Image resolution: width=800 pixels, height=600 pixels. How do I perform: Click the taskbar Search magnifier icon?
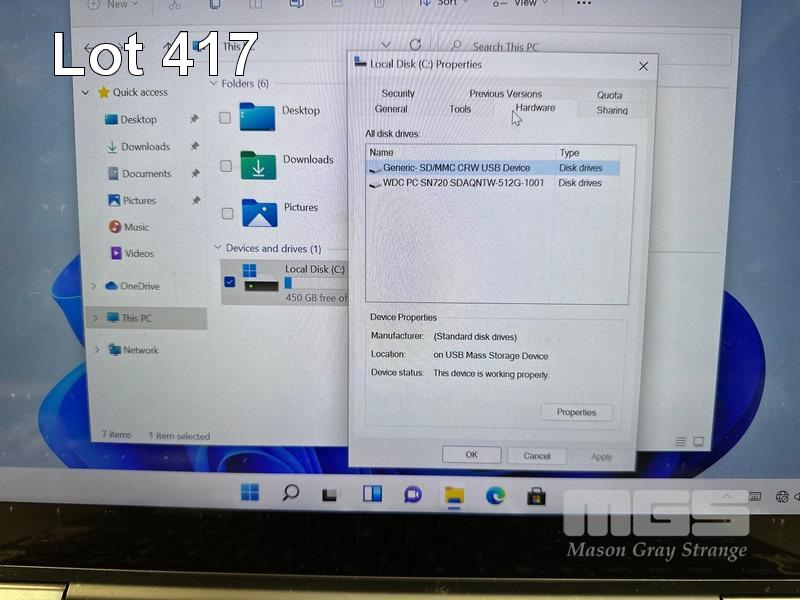[x=290, y=492]
